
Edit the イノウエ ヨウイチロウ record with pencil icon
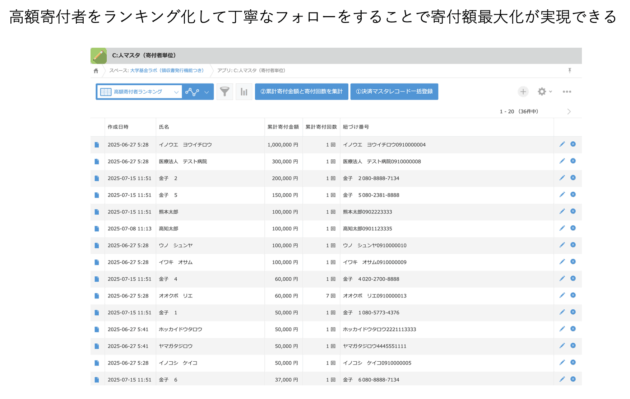(x=562, y=144)
